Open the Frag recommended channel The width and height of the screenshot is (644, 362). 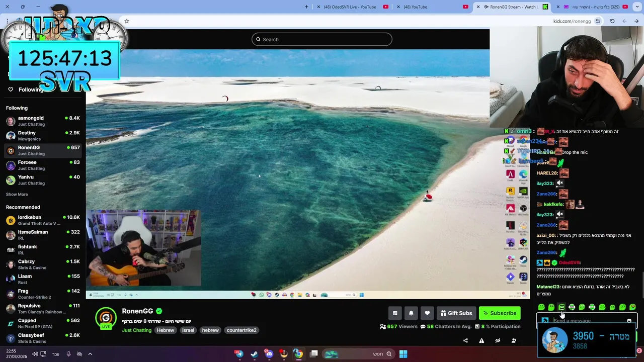point(43,294)
